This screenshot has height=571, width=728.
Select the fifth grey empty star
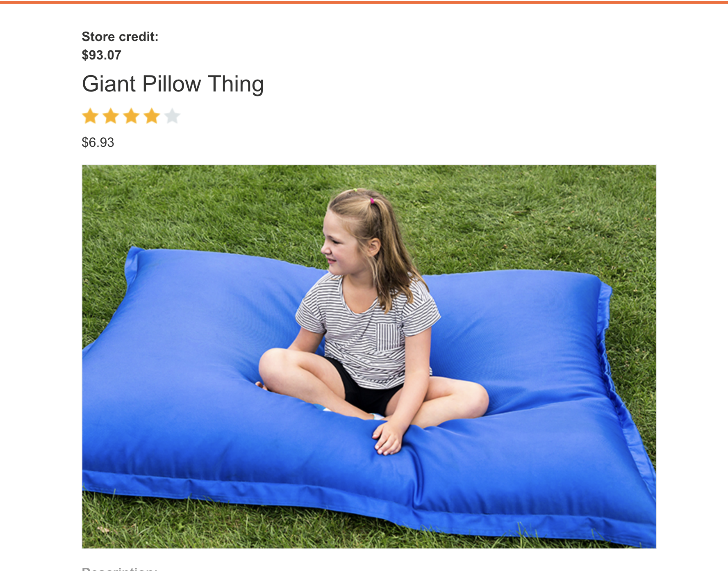tap(172, 116)
